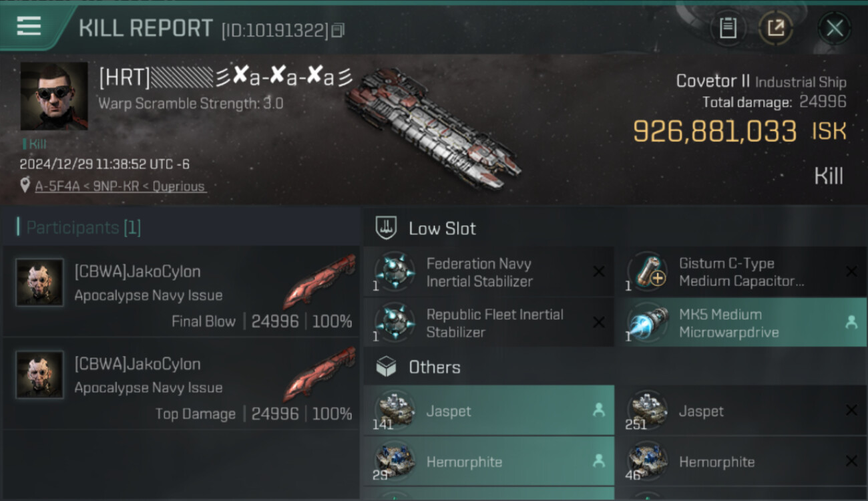Image resolution: width=868 pixels, height=501 pixels.
Task: Select MK5 Medium Microwarpdrive item
Action: [740, 323]
